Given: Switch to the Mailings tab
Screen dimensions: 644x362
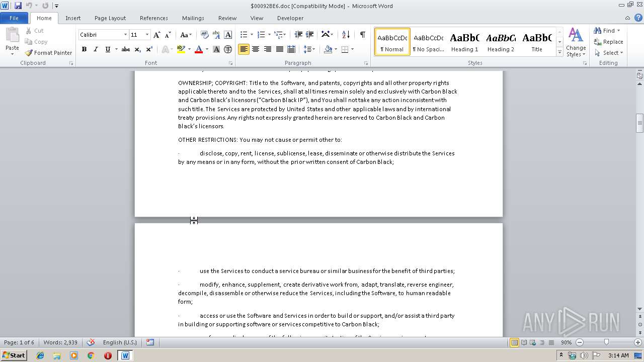Looking at the screenshot, I should click(x=193, y=18).
